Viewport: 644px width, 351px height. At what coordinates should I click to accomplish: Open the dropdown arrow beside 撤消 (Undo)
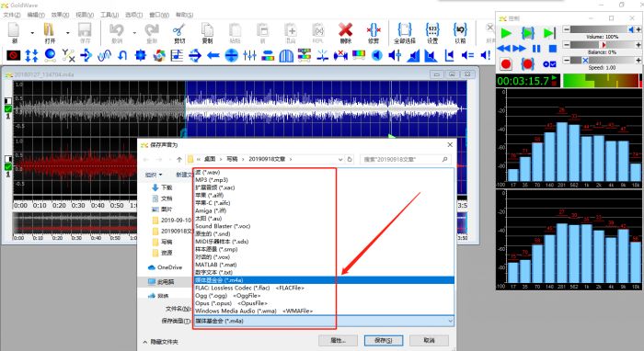point(134,32)
